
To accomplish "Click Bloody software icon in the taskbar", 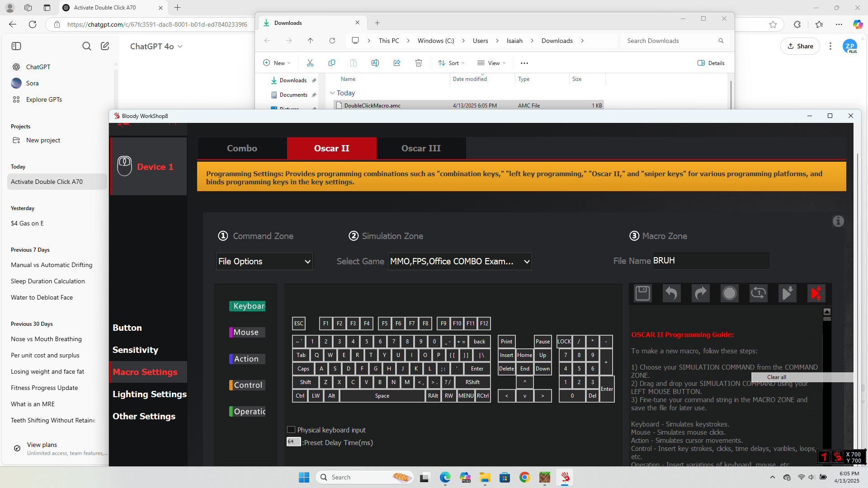I will (565, 477).
